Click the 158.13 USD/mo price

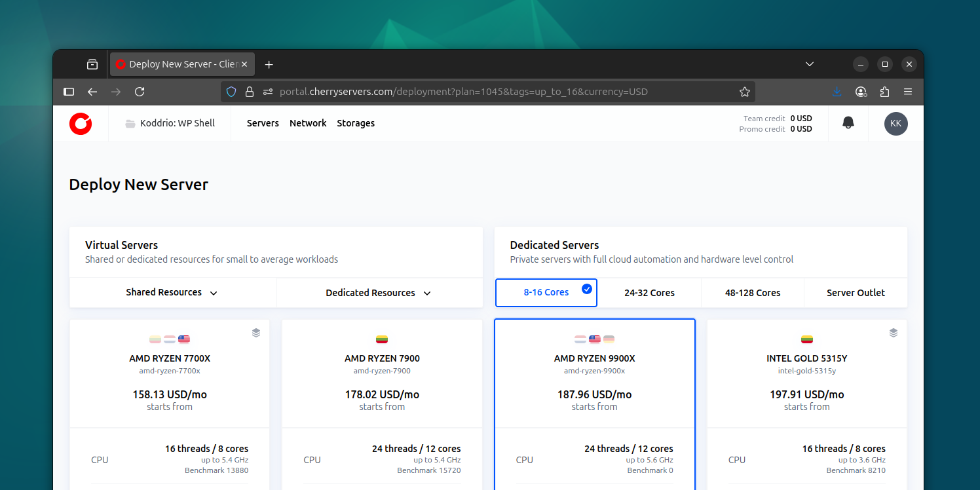point(170,394)
